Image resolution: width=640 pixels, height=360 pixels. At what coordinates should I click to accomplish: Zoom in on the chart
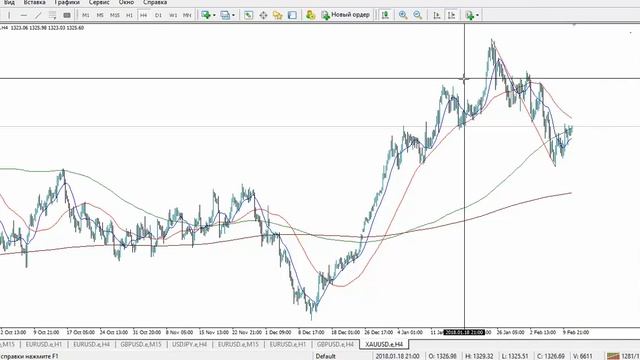tap(403, 15)
